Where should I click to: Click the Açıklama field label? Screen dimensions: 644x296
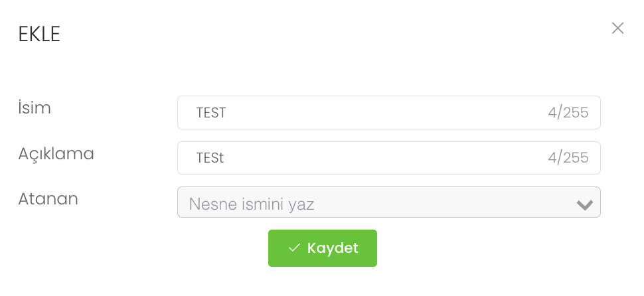(x=56, y=154)
